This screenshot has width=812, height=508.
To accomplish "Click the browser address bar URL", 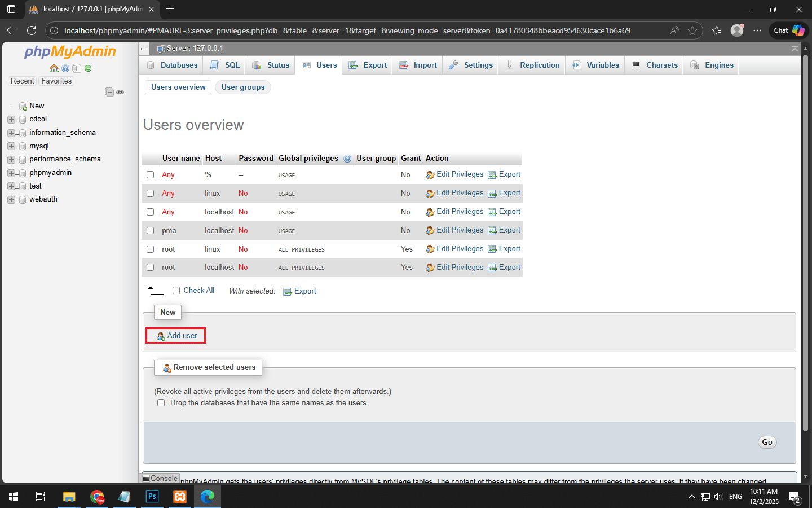I will 347,30.
